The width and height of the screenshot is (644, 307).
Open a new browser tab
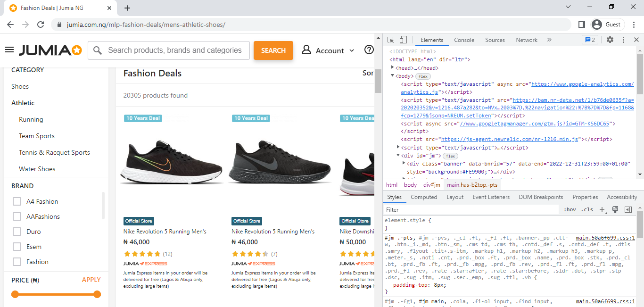coord(127,8)
